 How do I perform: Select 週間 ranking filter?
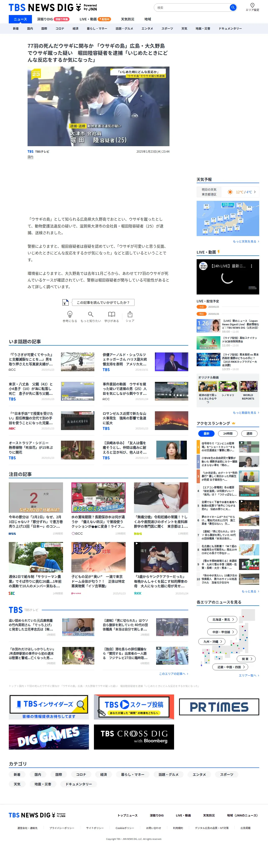pyautogui.click(x=249, y=433)
